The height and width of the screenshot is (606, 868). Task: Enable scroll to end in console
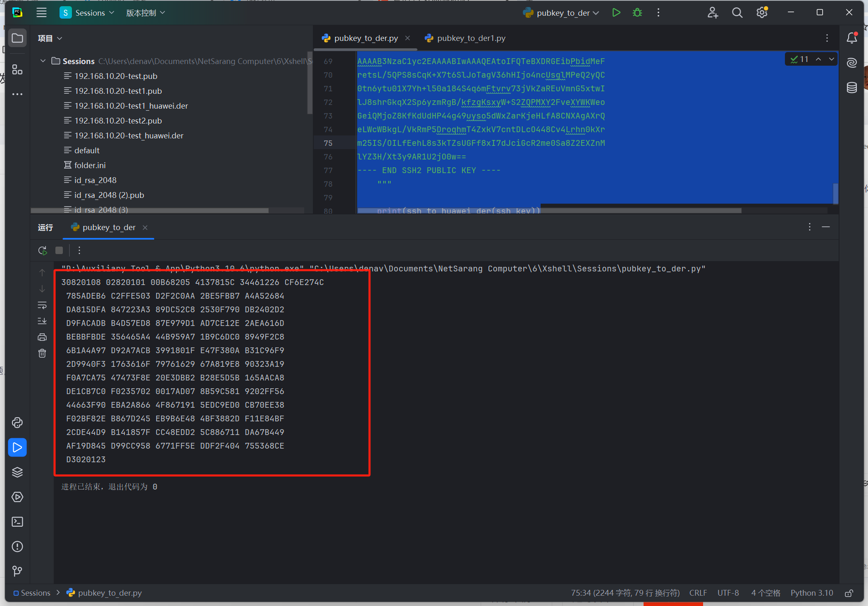tap(42, 321)
